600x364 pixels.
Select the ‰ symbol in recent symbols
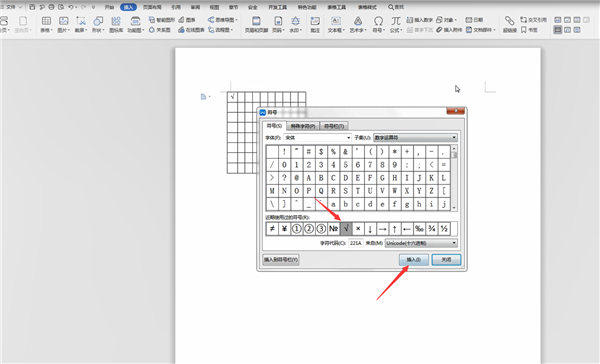tap(419, 229)
